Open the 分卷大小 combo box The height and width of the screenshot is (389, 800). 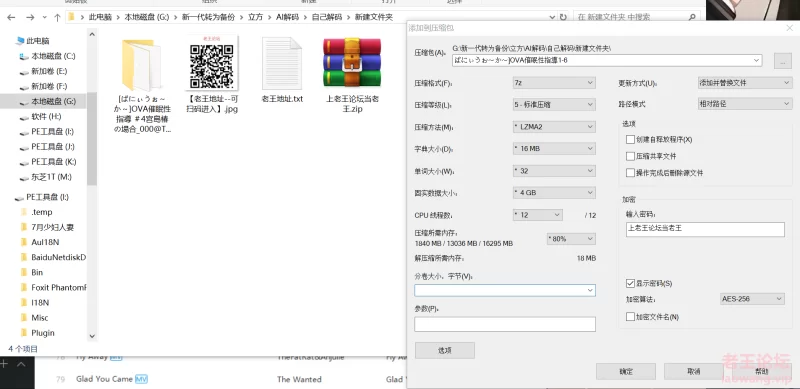(x=505, y=290)
